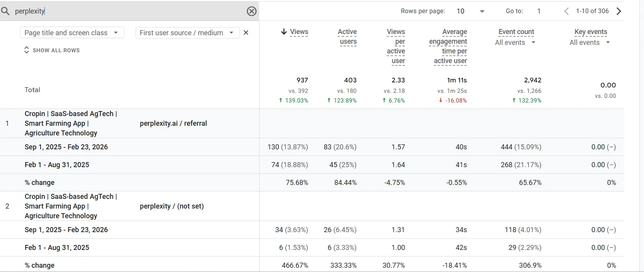
Task: Click the search magnifier icon
Action: pyautogui.click(x=5, y=11)
